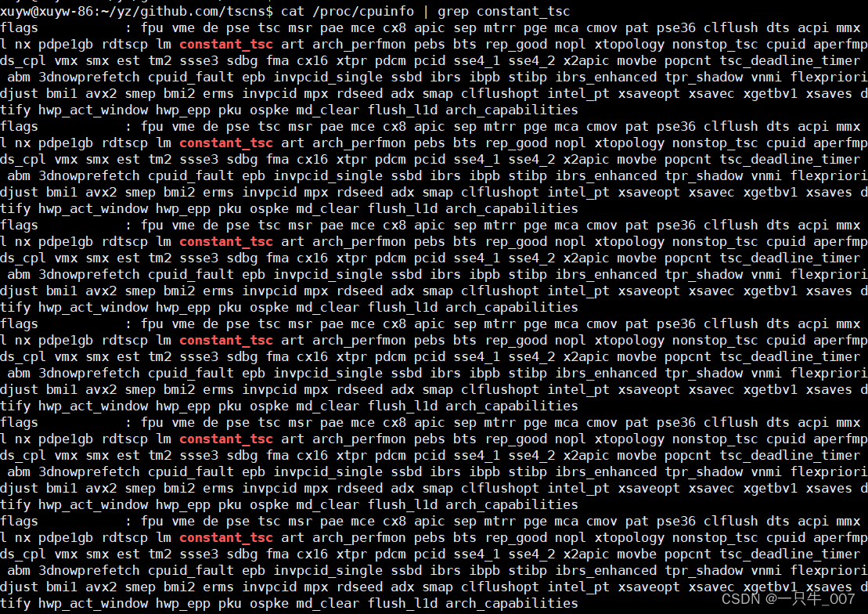Click the fourth red highlighted constant_tsc match
868x614 pixels.
click(226, 340)
